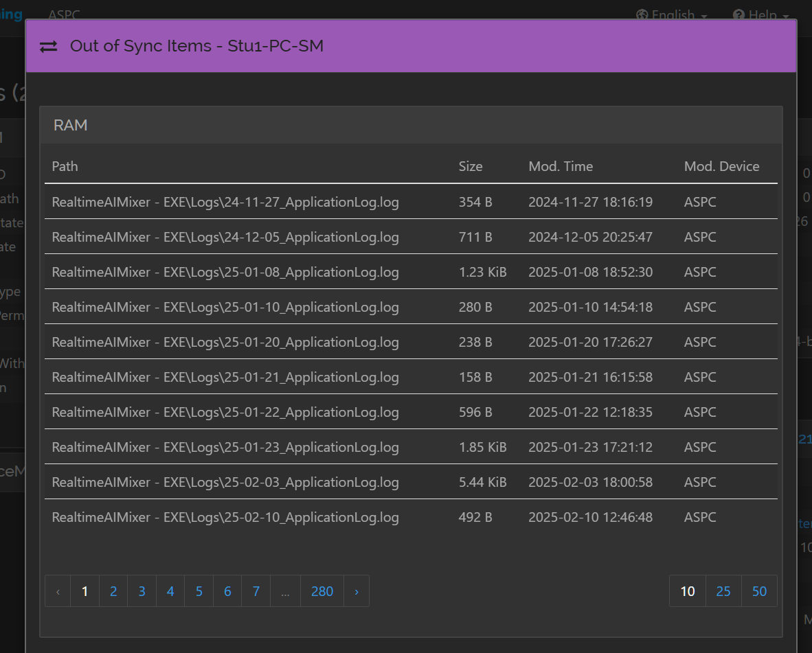The image size is (812, 653).
Task: Open the Help dropdown menu
Action: (761, 14)
